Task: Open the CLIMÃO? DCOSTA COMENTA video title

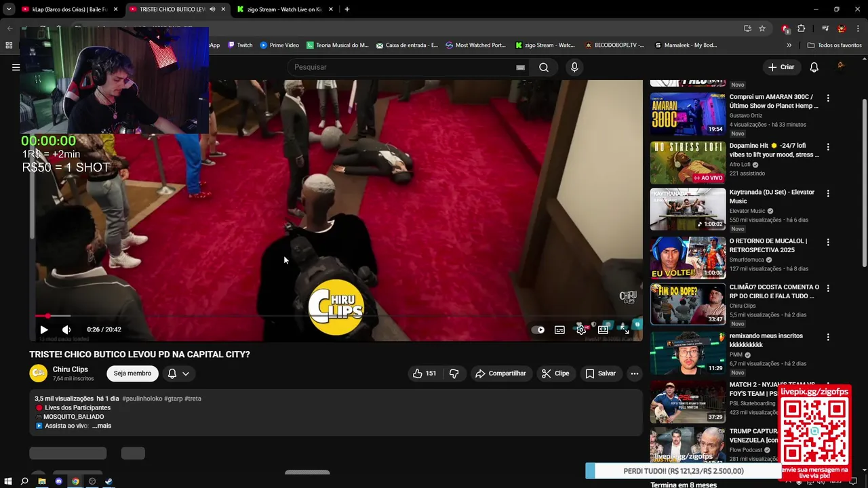Action: tap(774, 291)
